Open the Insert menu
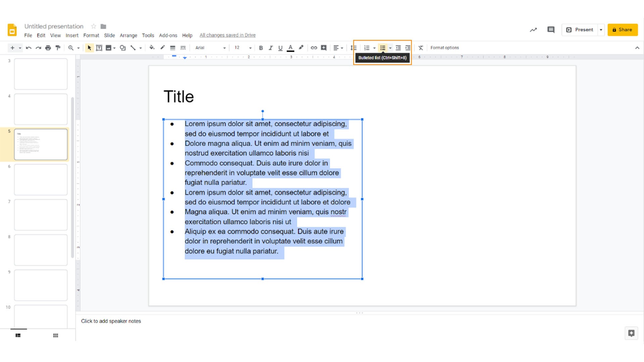 [x=72, y=35]
